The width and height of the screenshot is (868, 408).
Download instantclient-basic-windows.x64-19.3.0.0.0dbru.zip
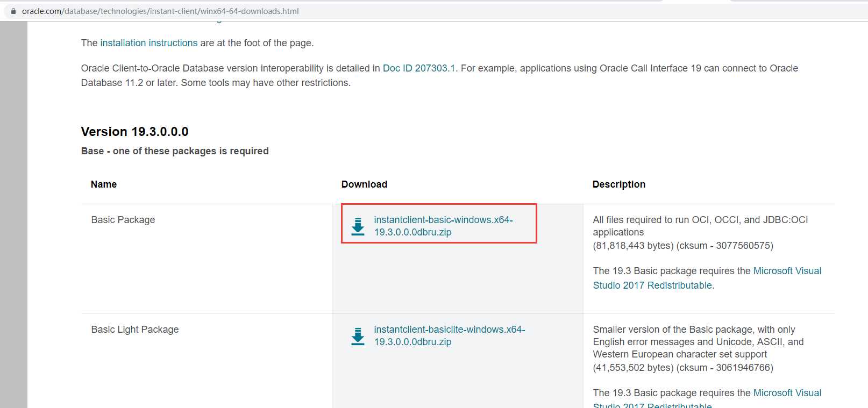443,226
